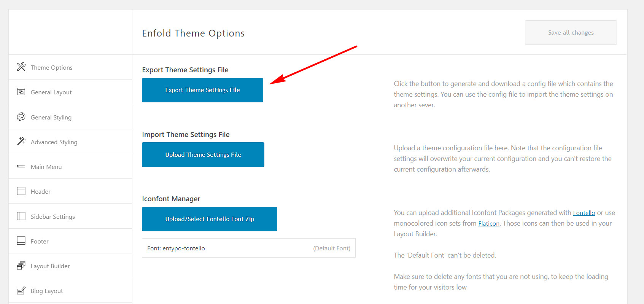Go to Advanced Styling tab

70,142
